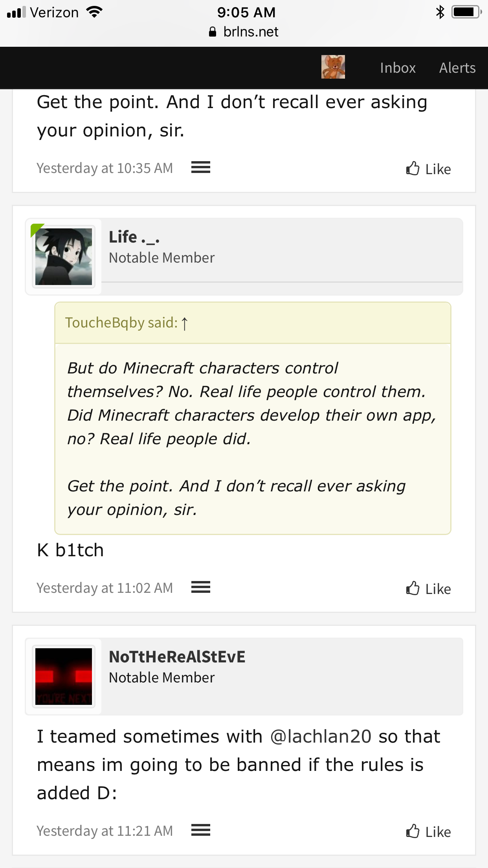
Task: Like the post from Yesterday at 10:35 AM
Action: tap(428, 169)
